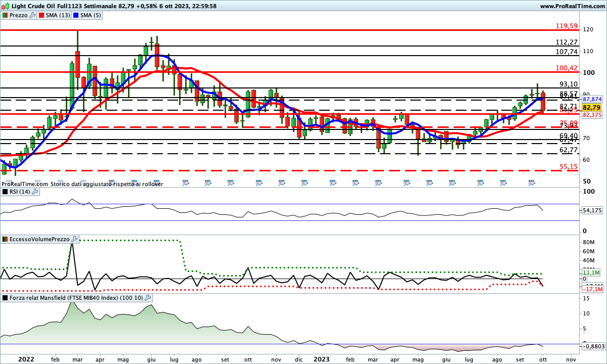Click the blue 87,874 SMA value tag

(592, 100)
